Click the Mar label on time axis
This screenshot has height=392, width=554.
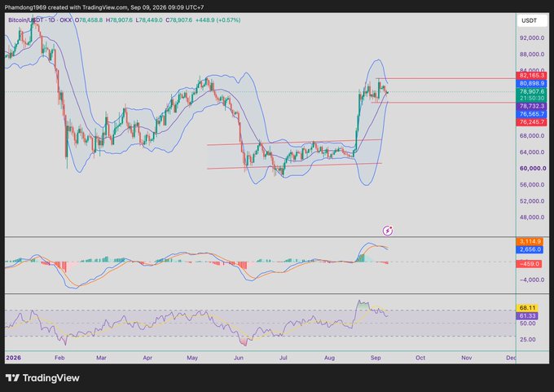(101, 358)
